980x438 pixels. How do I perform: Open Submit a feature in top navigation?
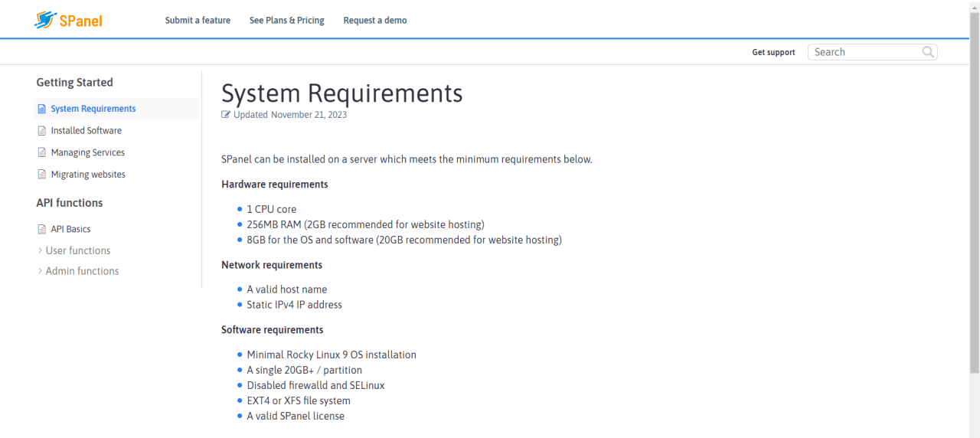(198, 21)
